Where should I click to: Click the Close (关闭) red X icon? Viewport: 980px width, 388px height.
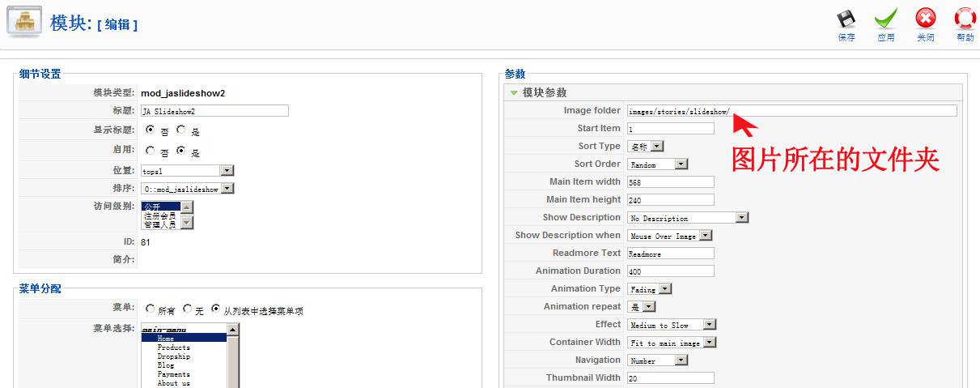coord(925,19)
